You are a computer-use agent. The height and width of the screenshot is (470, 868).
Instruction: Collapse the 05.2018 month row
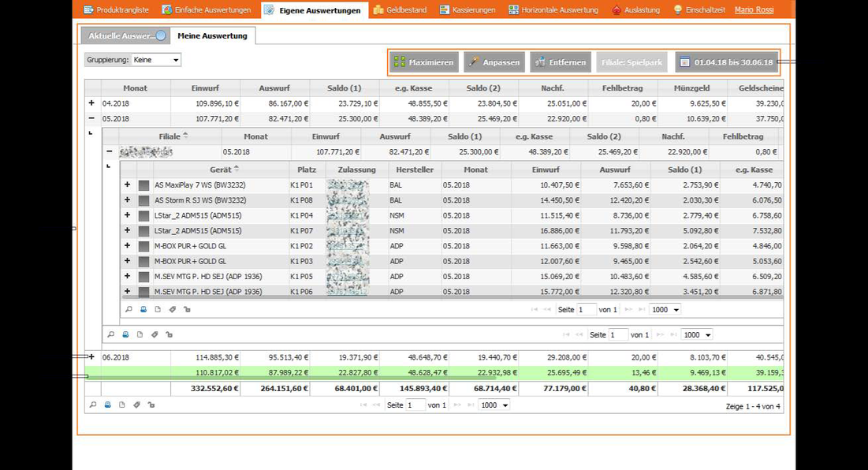pyautogui.click(x=91, y=118)
